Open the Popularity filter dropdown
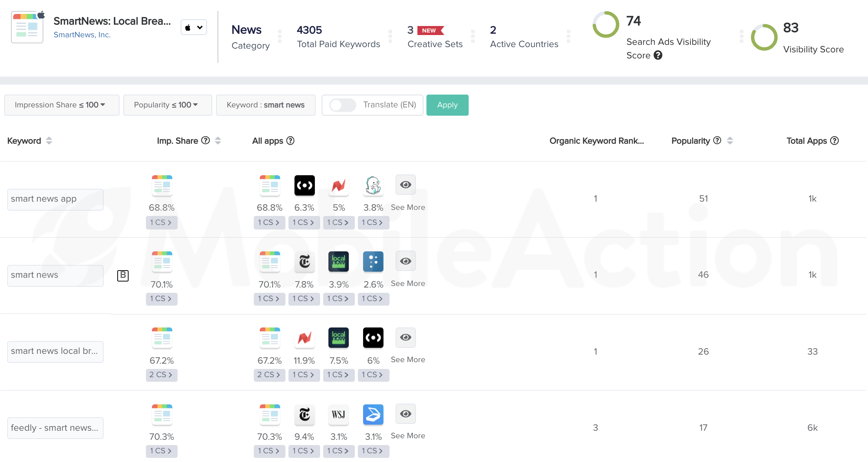868x462 pixels. (x=167, y=105)
